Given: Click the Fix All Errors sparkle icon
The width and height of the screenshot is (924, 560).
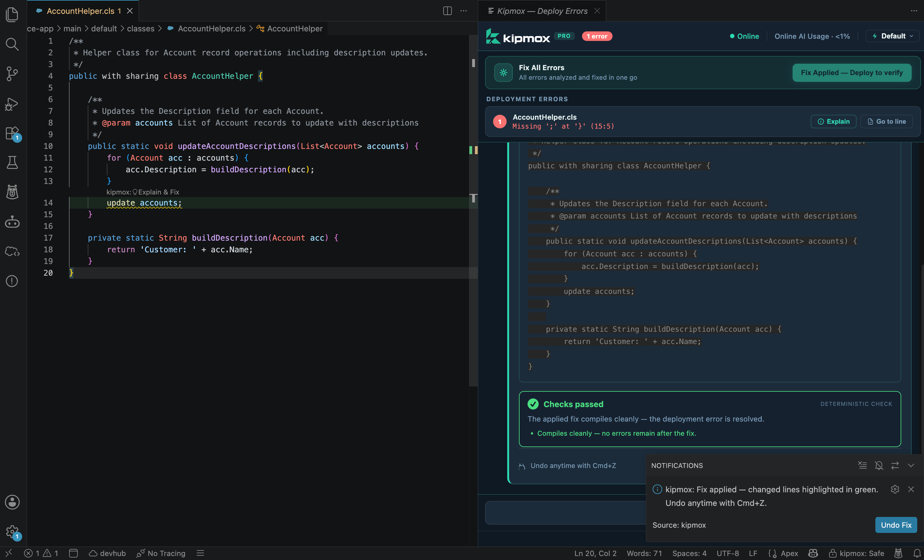Looking at the screenshot, I should 503,73.
